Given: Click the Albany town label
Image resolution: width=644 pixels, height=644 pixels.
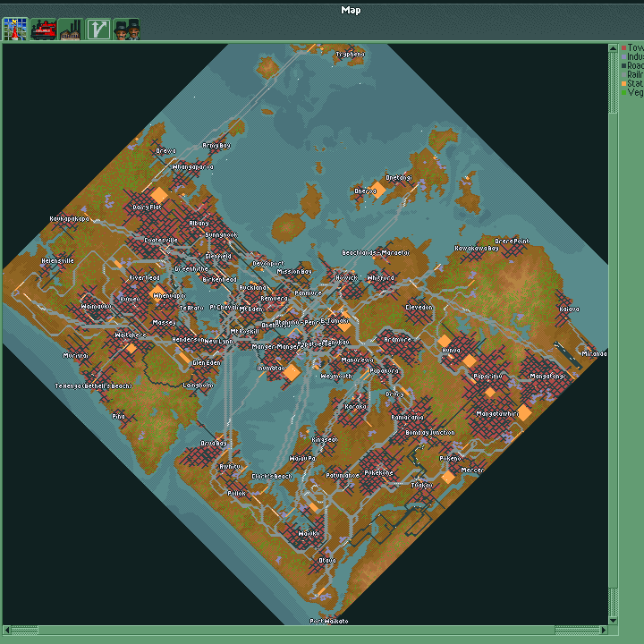Looking at the screenshot, I should pyautogui.click(x=199, y=223).
